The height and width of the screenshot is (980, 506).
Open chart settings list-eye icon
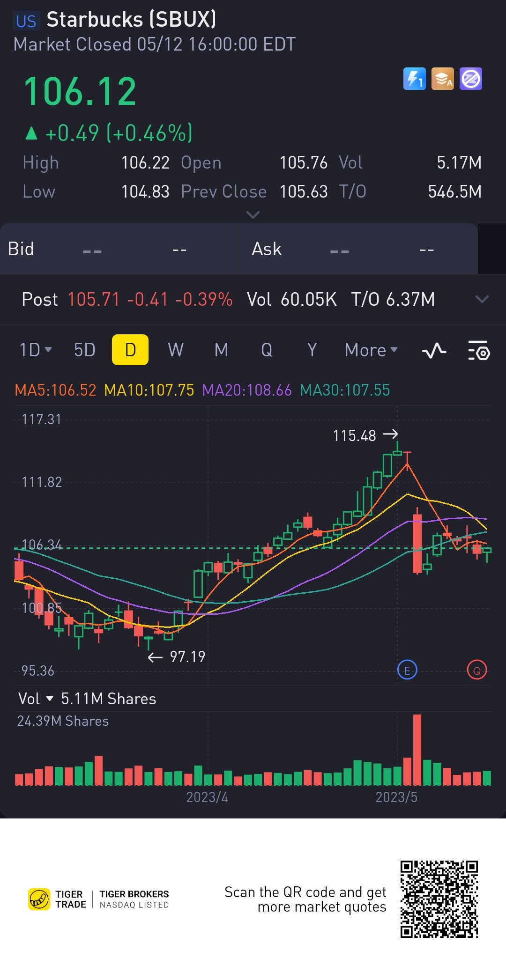pos(479,350)
